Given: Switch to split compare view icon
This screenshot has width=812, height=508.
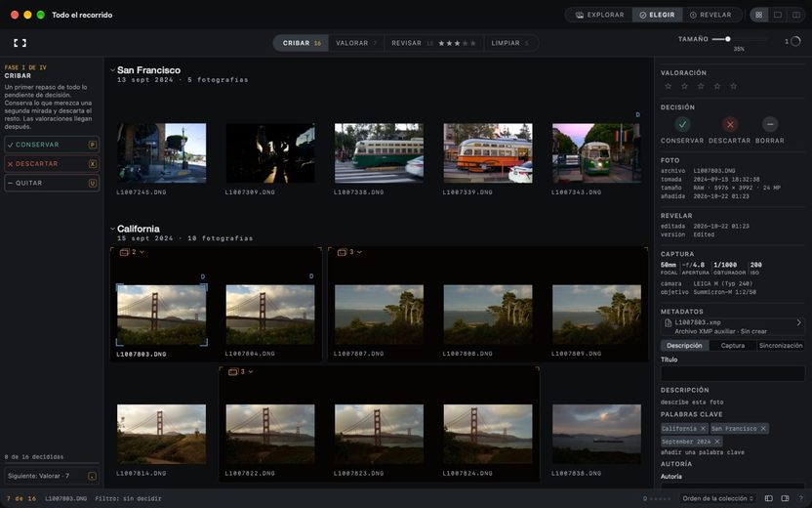Looking at the screenshot, I should [796, 15].
